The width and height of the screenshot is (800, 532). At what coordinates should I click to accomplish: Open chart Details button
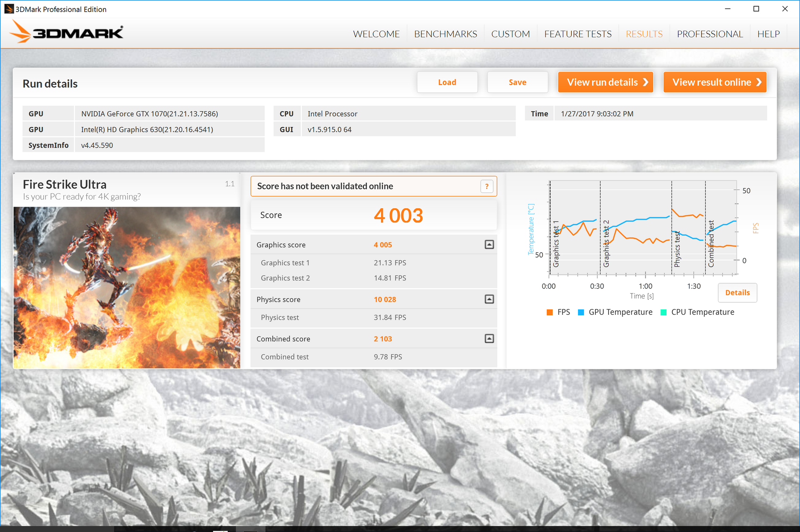point(738,293)
